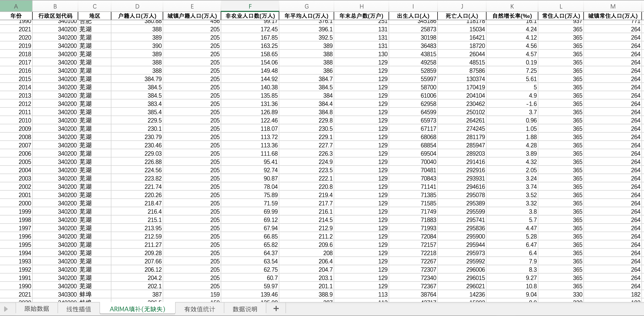Click the 行政区划代码 header cell

coord(55,16)
